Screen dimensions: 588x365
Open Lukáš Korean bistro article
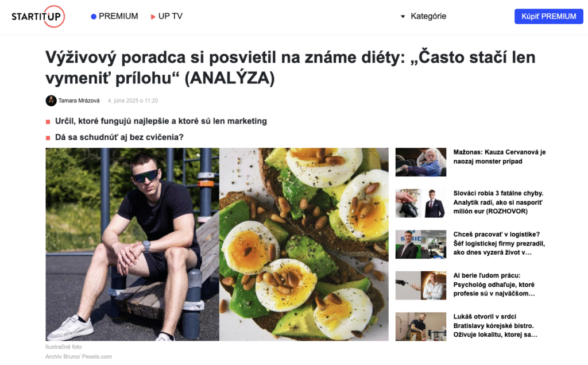[495, 325]
